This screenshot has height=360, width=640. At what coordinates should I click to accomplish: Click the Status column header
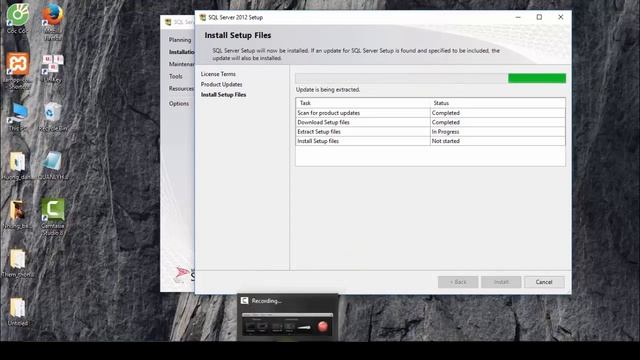(498, 103)
